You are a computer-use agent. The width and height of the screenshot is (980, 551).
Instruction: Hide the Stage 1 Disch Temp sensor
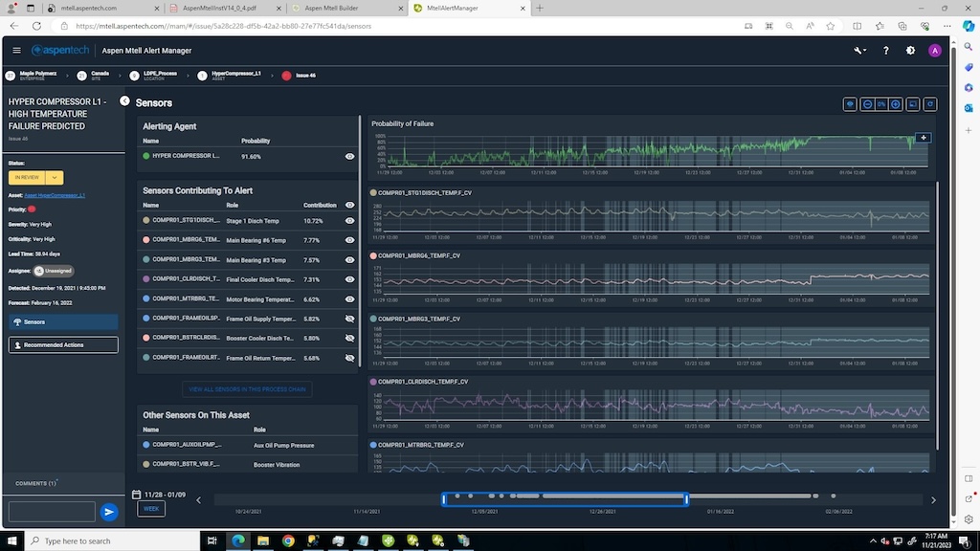(x=349, y=221)
